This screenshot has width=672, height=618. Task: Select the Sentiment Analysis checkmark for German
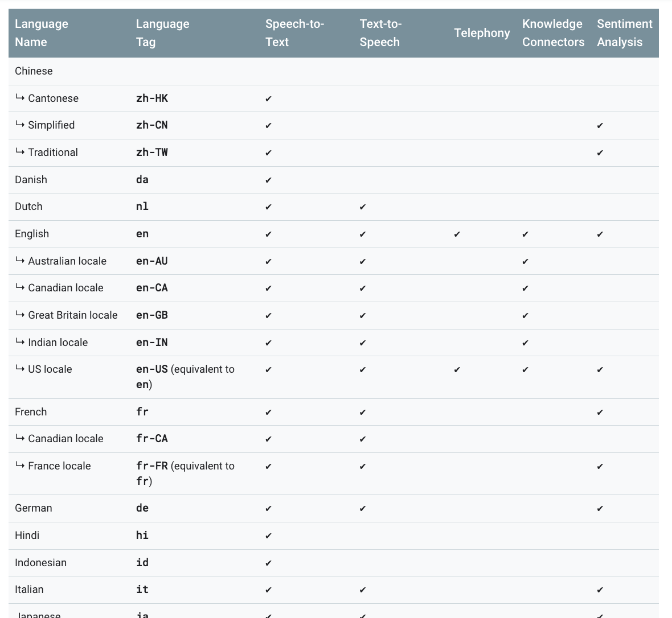point(600,508)
